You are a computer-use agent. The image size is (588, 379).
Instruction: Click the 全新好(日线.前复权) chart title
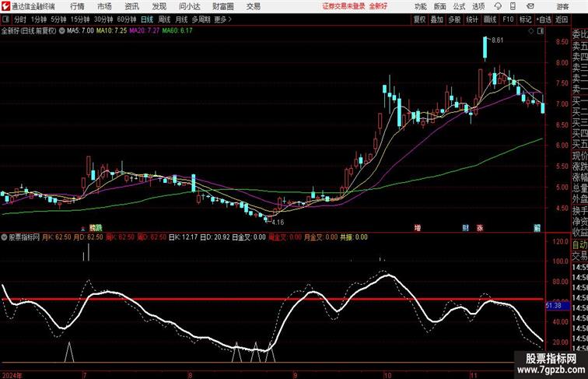click(29, 31)
